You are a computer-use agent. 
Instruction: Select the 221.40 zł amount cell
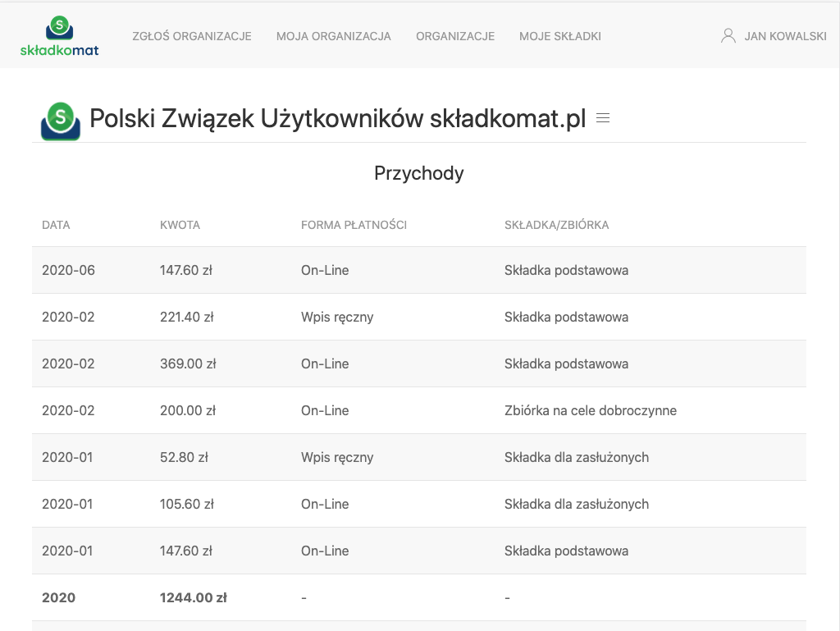pyautogui.click(x=186, y=317)
